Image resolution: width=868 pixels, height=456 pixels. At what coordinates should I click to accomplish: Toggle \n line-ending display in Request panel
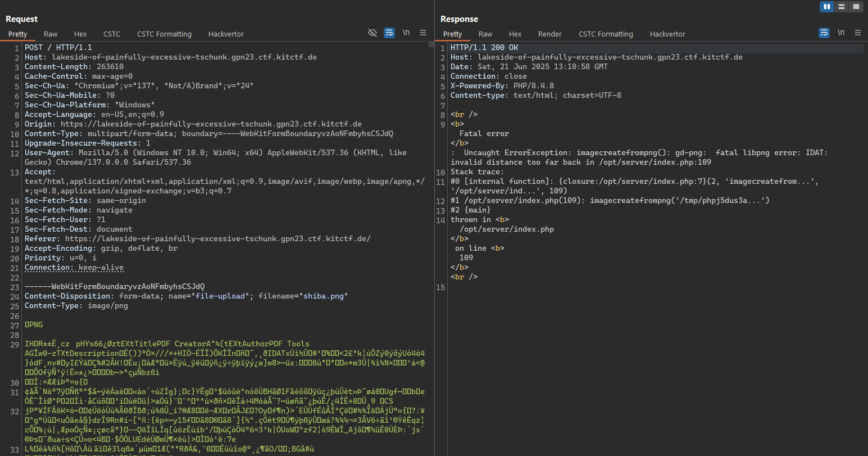tap(406, 33)
